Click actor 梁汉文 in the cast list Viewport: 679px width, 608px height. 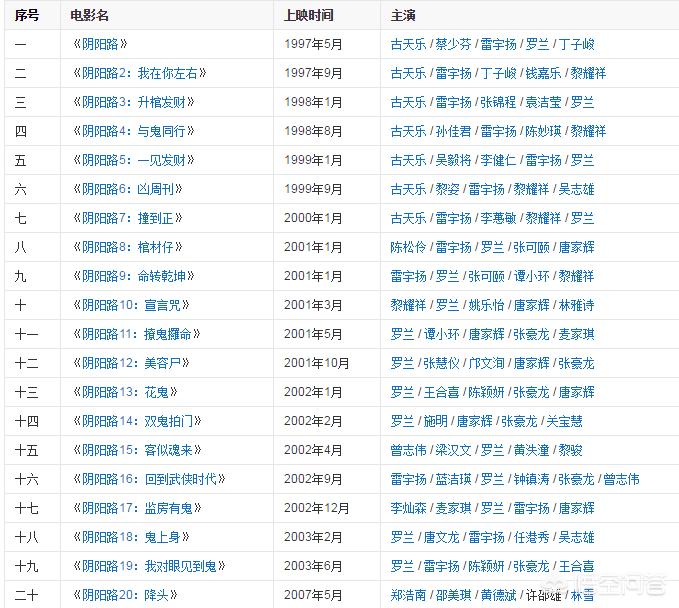453,450
